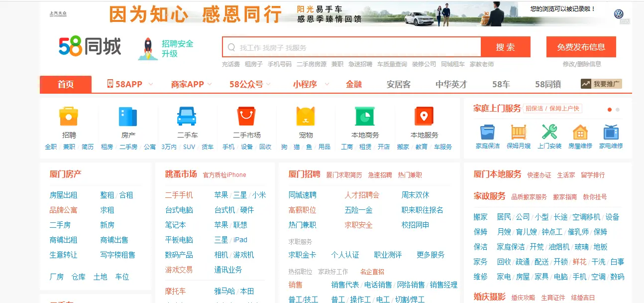Click the 修改/删除信息 link
Image resolution: width=644 pixels, height=303 pixels.
click(582, 64)
